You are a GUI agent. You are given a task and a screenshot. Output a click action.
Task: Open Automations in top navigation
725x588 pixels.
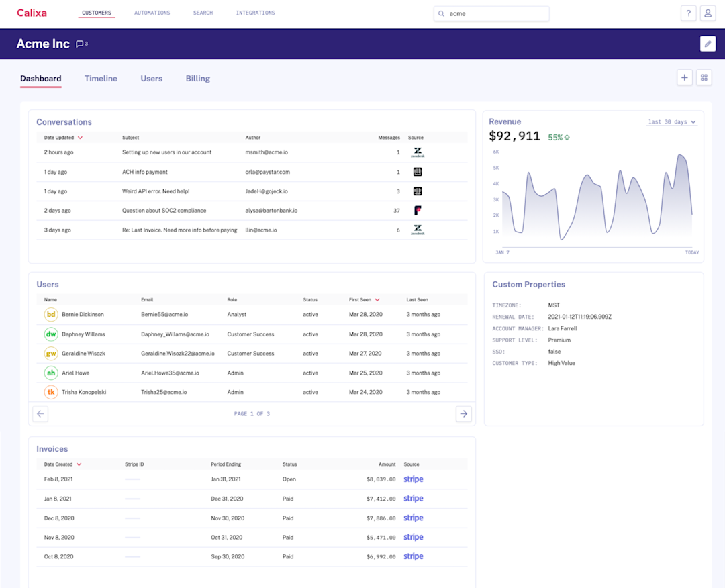[152, 13]
